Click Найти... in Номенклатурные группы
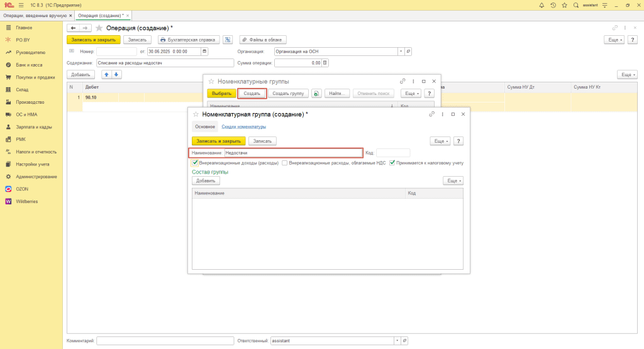This screenshot has height=349, width=644. click(x=337, y=93)
